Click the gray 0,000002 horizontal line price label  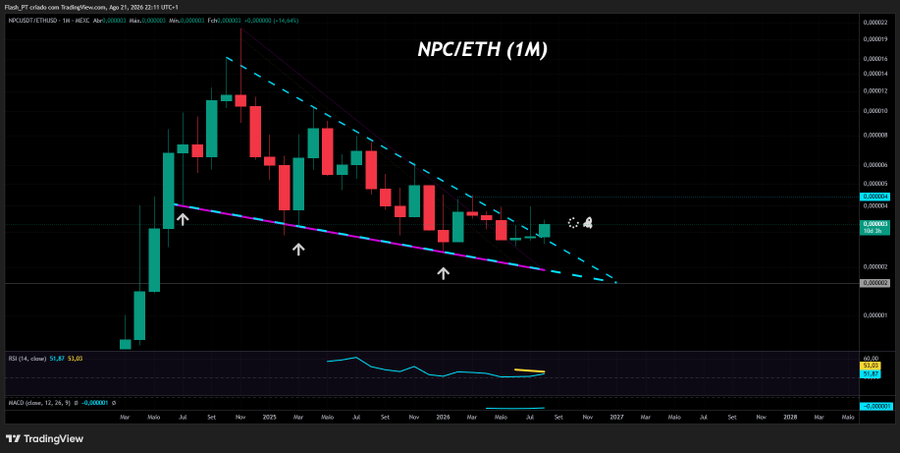pos(875,284)
